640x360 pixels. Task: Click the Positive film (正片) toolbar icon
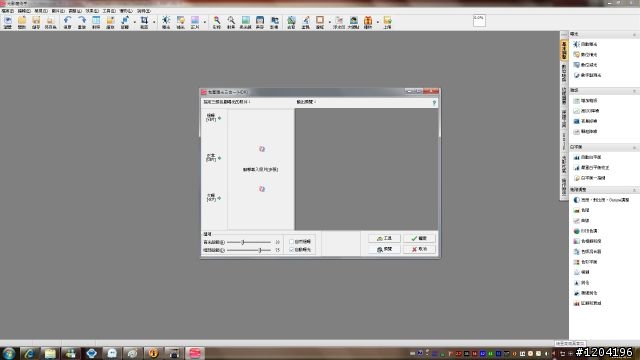[x=195, y=22]
